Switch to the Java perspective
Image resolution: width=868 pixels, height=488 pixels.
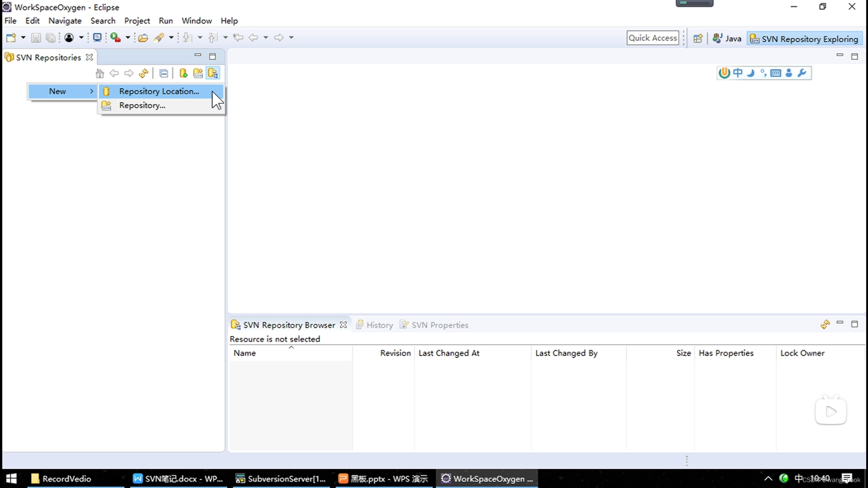point(727,38)
